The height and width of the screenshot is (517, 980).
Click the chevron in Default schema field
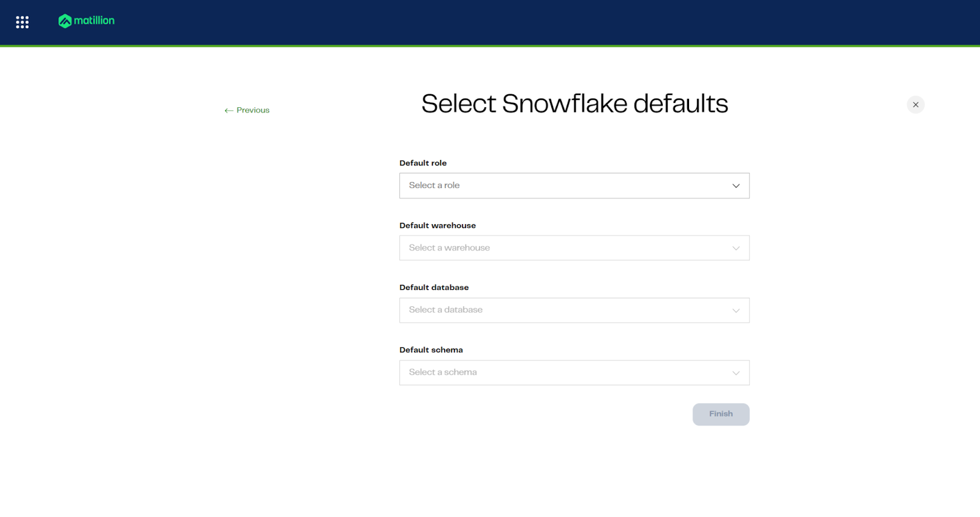click(x=736, y=373)
